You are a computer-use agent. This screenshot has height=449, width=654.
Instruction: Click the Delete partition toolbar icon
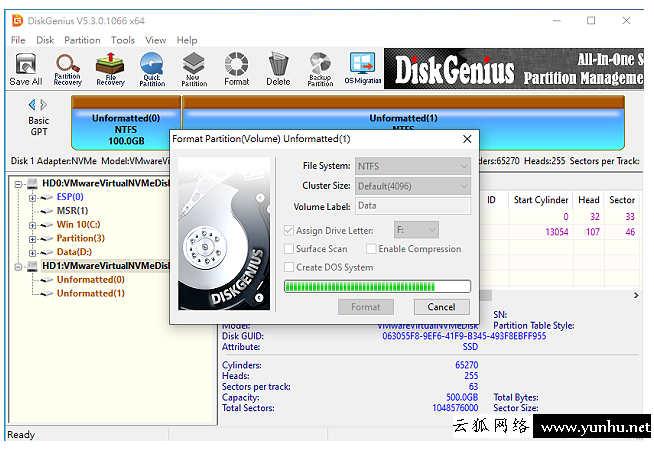pyautogui.click(x=278, y=69)
